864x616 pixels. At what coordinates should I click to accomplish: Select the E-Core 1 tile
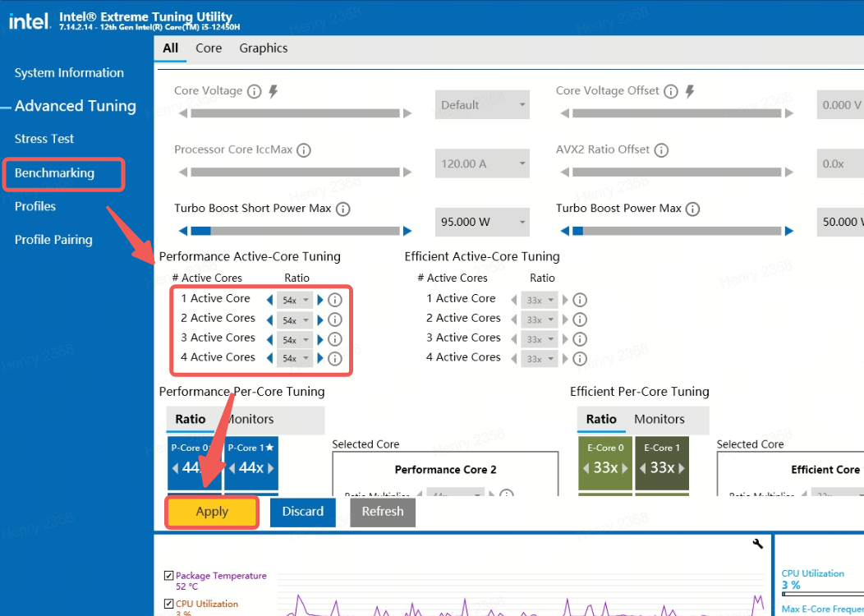(662, 463)
